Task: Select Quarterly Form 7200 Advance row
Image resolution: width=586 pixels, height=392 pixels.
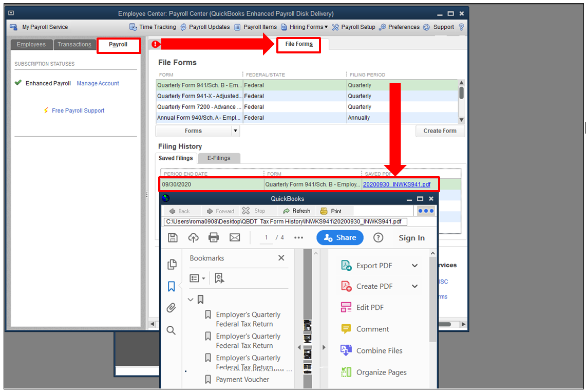Action: (307, 107)
